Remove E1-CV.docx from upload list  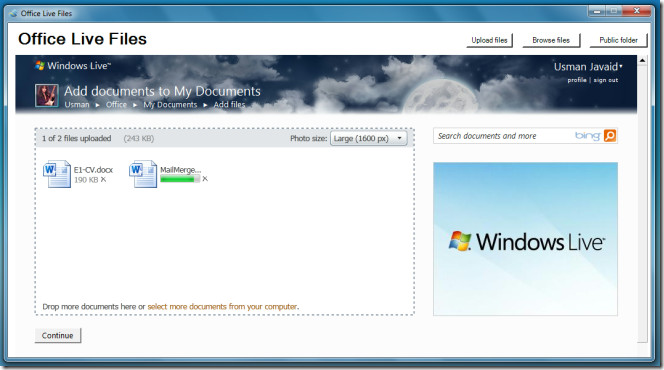click(103, 180)
